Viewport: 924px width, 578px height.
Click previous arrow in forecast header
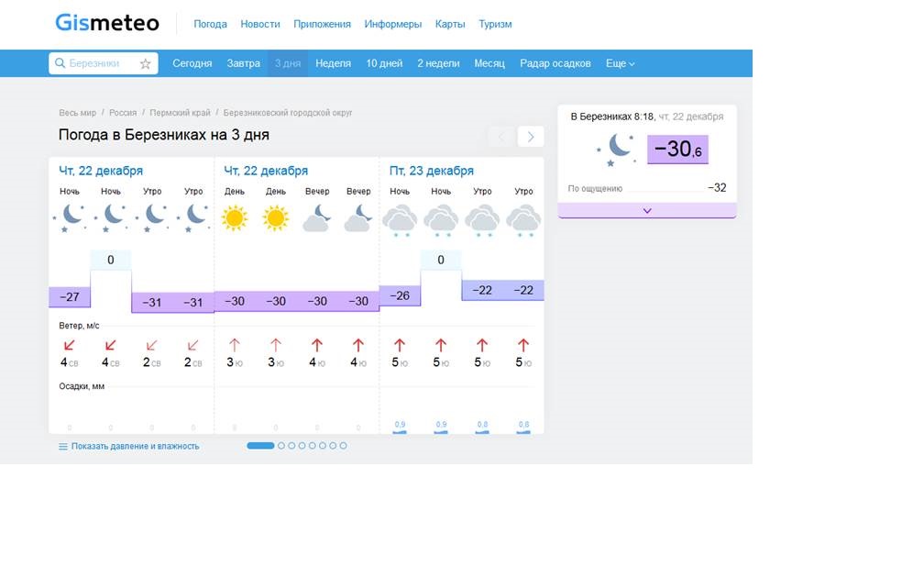point(501,137)
